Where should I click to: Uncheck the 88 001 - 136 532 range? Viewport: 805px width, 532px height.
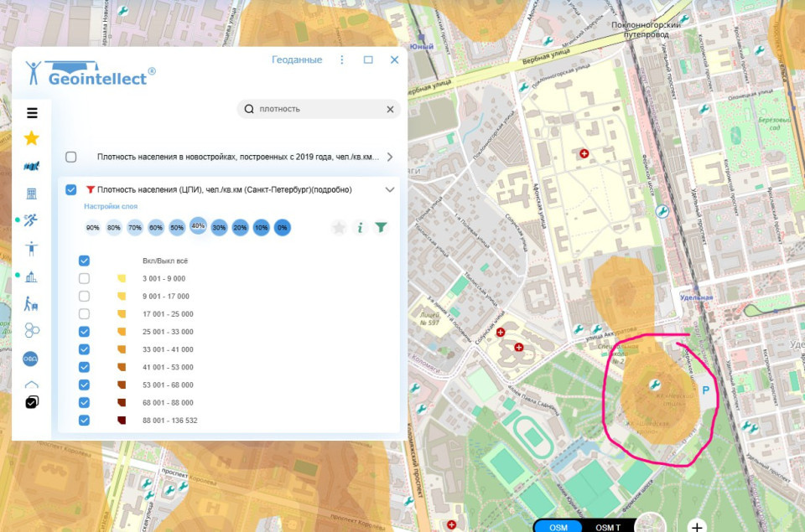(84, 420)
